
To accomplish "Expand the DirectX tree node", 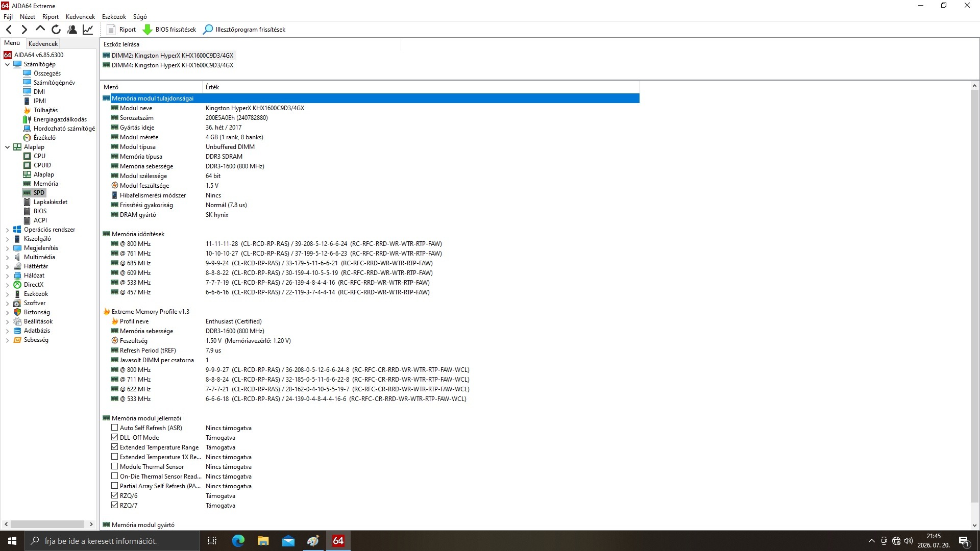I will 7,285.
